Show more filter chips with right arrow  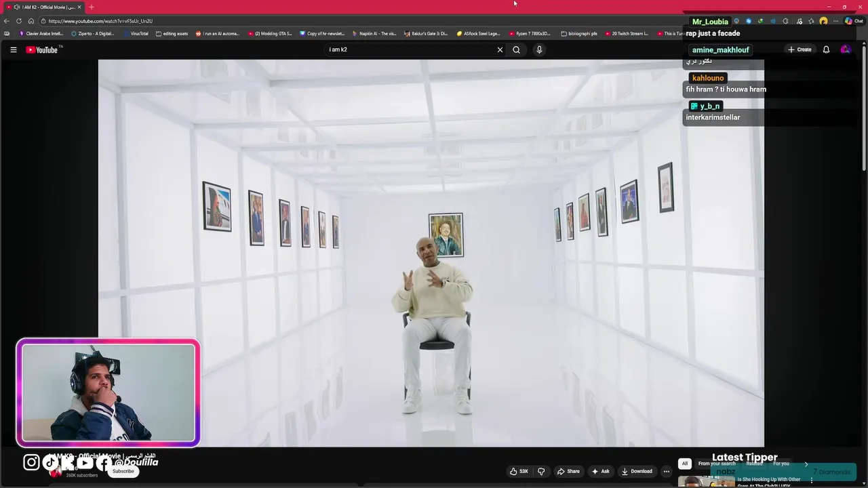(806, 464)
